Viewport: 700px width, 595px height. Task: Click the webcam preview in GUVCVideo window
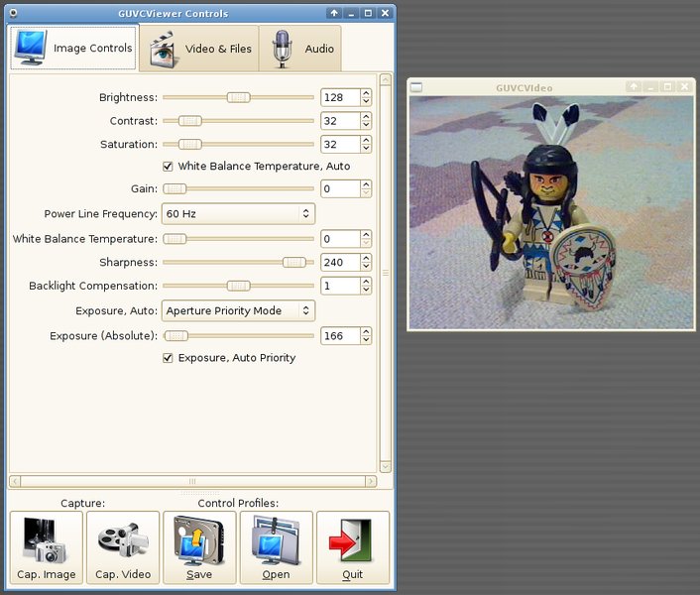click(x=551, y=212)
